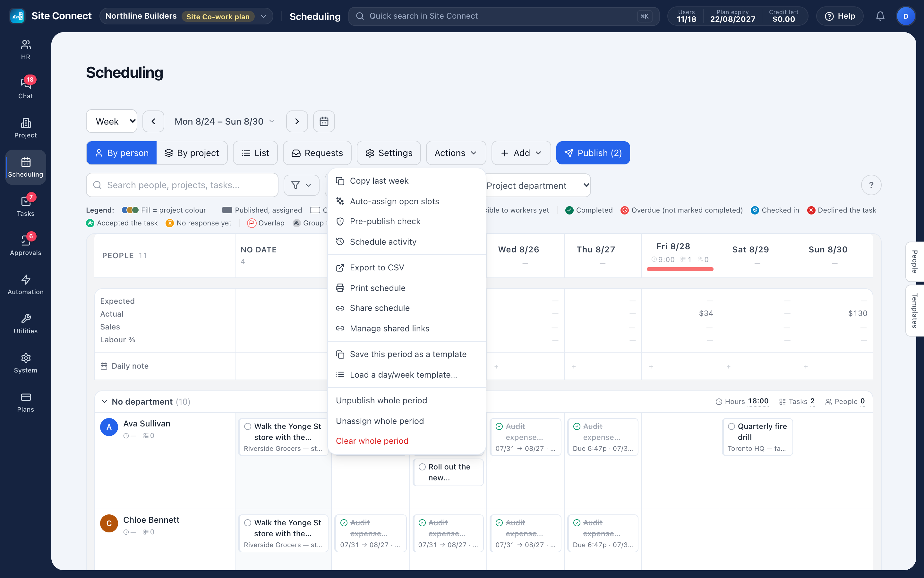Select Clear whole period

pos(406,441)
